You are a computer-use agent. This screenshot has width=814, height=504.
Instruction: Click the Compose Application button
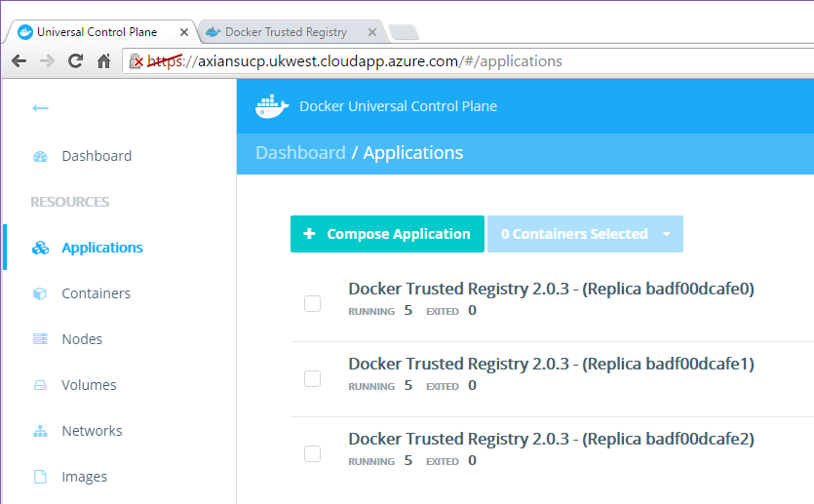click(x=387, y=234)
